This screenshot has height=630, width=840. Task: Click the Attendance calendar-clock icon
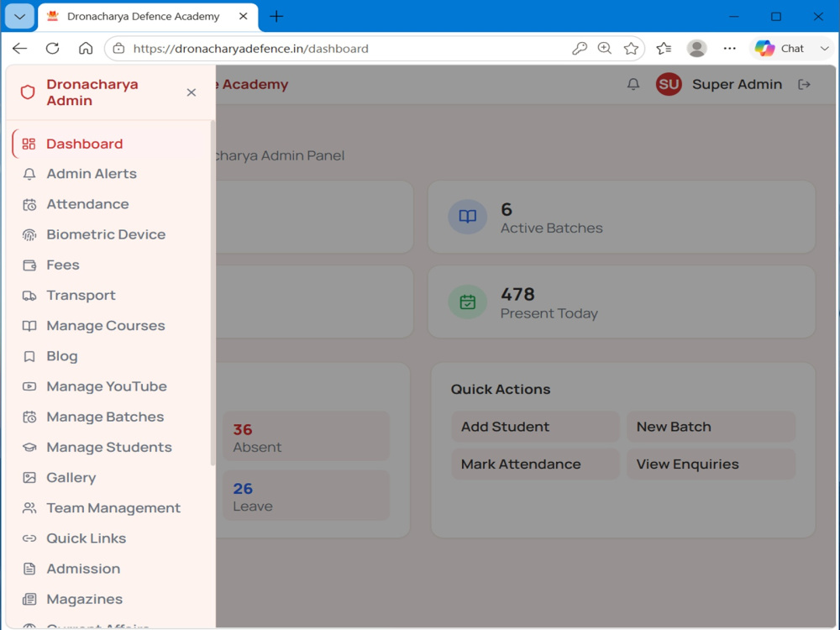click(x=29, y=205)
